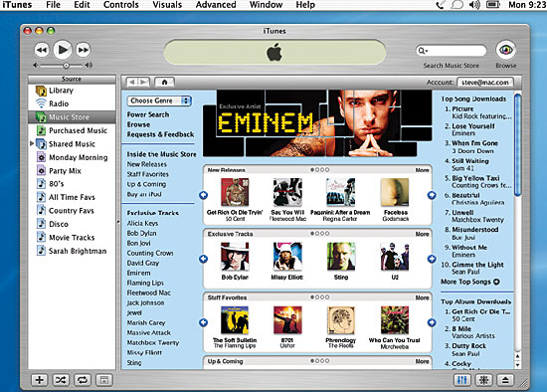Screen dimensions: 547x392
Task: Click the Play button
Action: pyautogui.click(x=63, y=50)
